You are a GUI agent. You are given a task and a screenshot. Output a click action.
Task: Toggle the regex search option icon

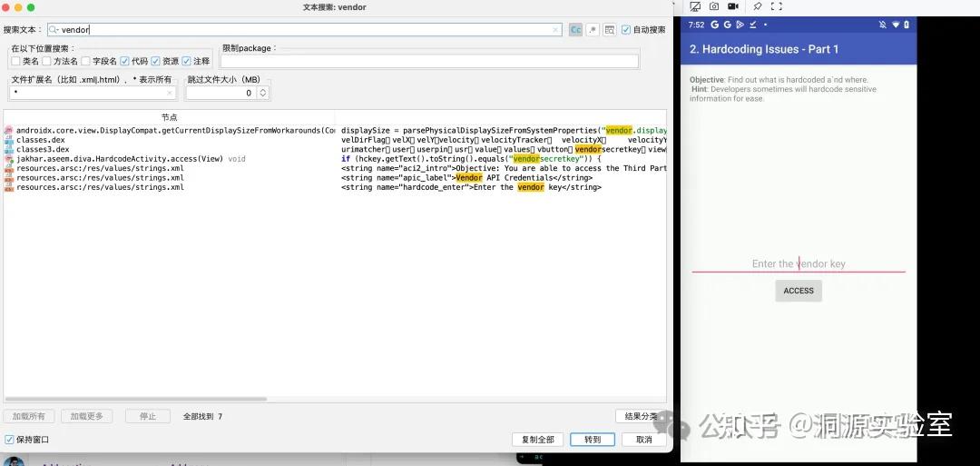tap(592, 30)
